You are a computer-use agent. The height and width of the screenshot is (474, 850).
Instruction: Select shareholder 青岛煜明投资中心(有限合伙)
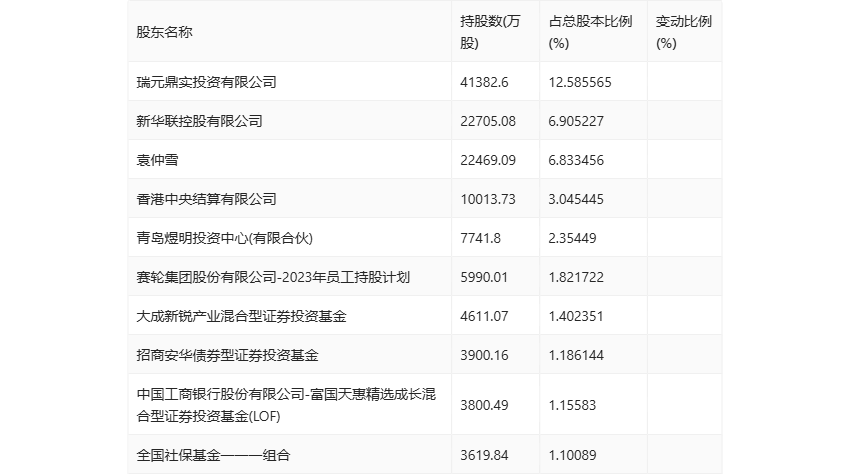point(224,238)
